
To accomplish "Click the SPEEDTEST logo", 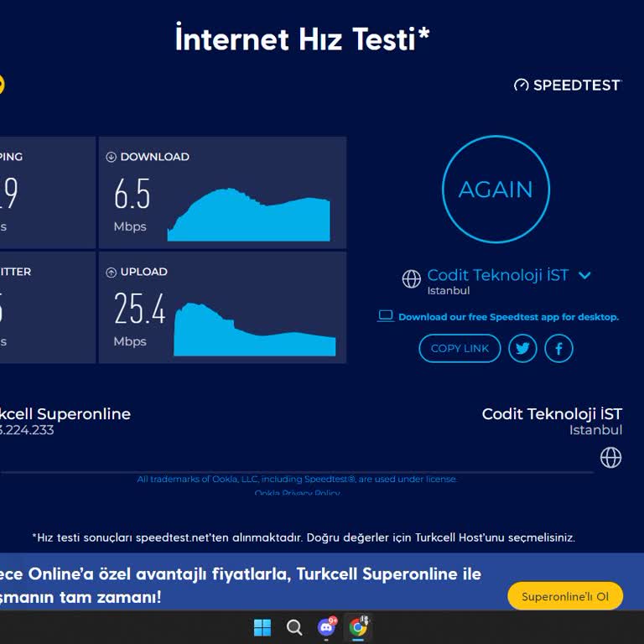I will (x=567, y=85).
